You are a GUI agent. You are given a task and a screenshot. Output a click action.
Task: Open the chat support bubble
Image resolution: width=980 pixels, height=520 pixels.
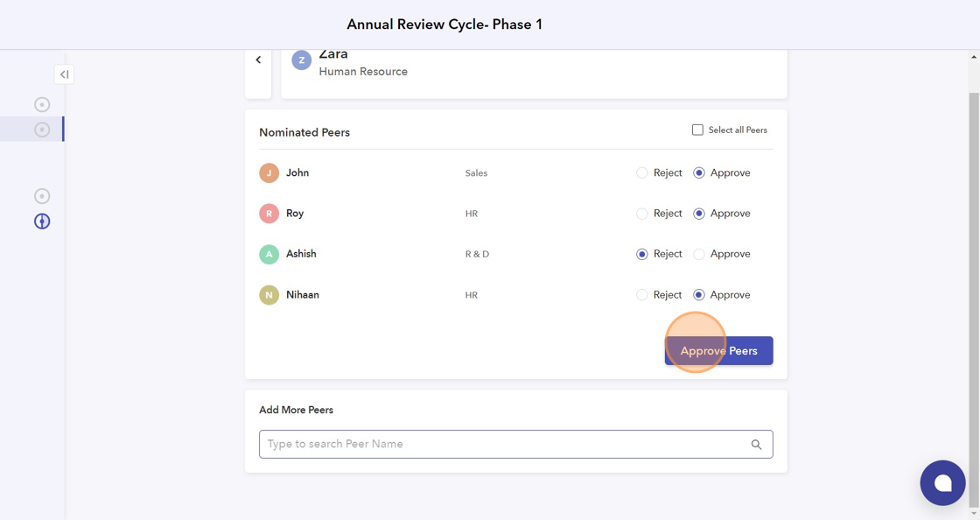(942, 482)
